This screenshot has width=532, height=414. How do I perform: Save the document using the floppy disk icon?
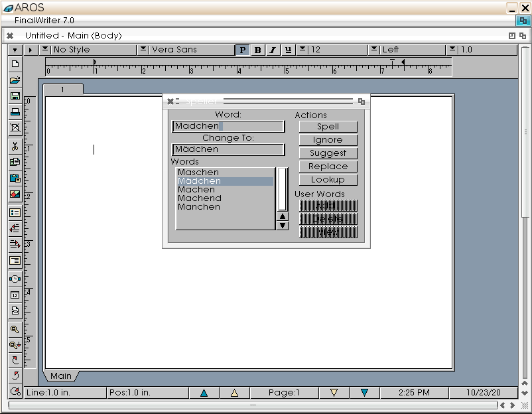coord(15,96)
